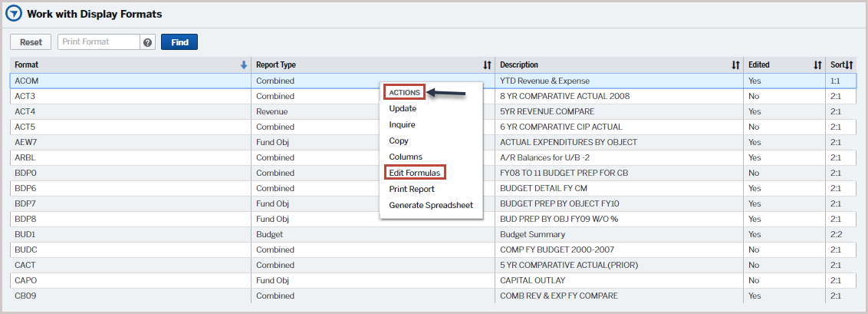Click the Format column sort arrow
The width and height of the screenshot is (868, 314).
coord(244,65)
